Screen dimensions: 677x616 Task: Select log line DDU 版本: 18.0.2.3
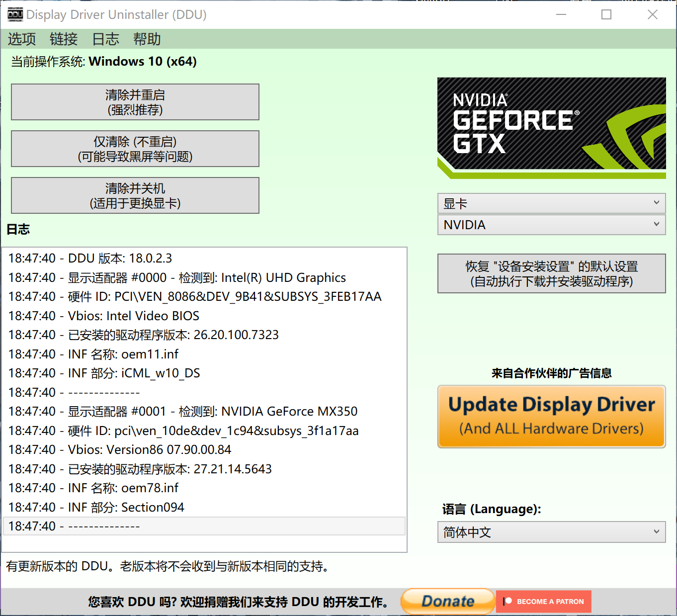pos(204,258)
